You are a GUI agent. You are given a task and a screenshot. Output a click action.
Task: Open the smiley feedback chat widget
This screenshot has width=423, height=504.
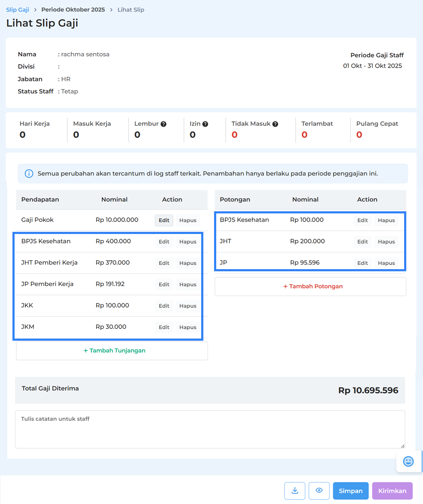click(x=408, y=462)
